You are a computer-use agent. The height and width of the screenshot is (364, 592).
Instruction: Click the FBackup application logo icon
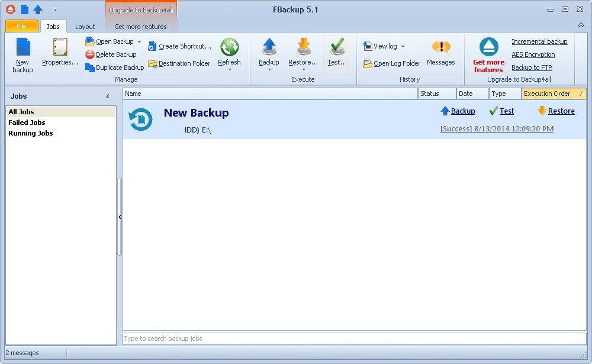coord(11,9)
